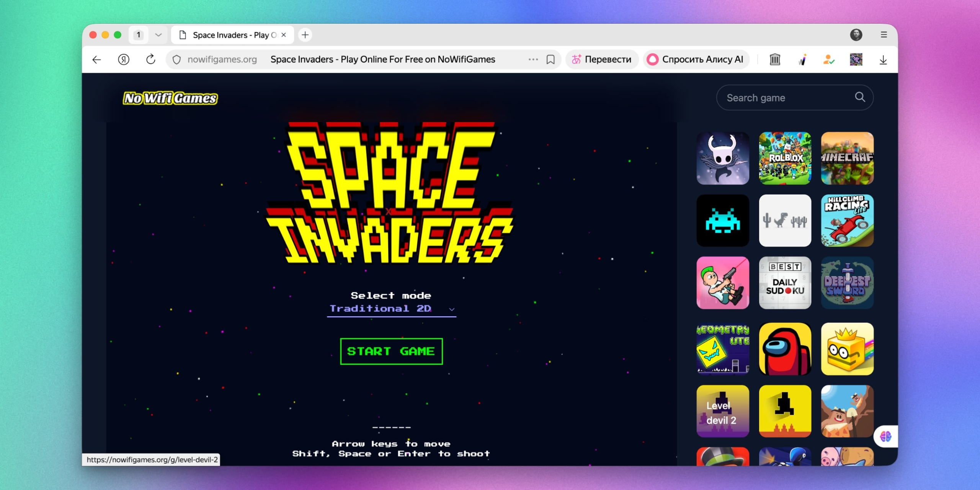Reload the Space Invaders page
This screenshot has width=980, height=490.
click(151, 59)
